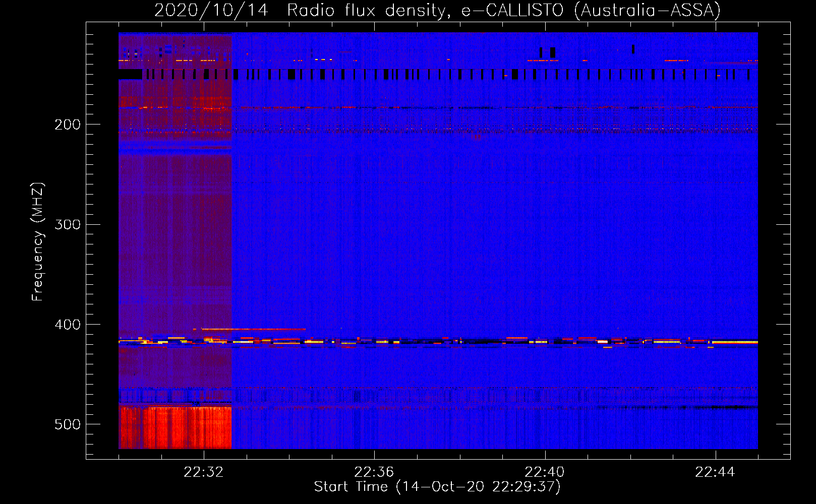Viewport: 816px width, 504px height.
Task: Click the plot title mentioning e-CALLISTO
Action: coord(437,10)
